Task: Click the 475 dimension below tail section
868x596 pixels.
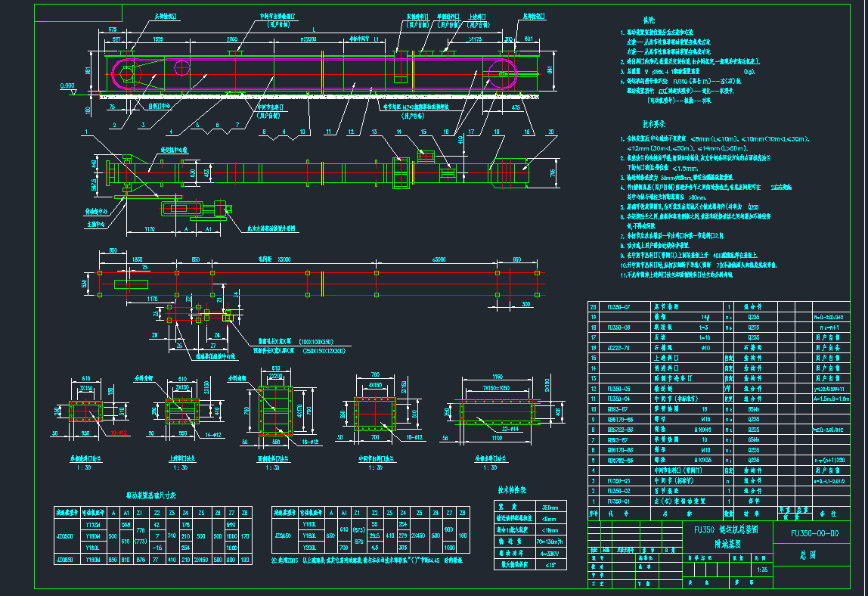Action: click(x=516, y=107)
